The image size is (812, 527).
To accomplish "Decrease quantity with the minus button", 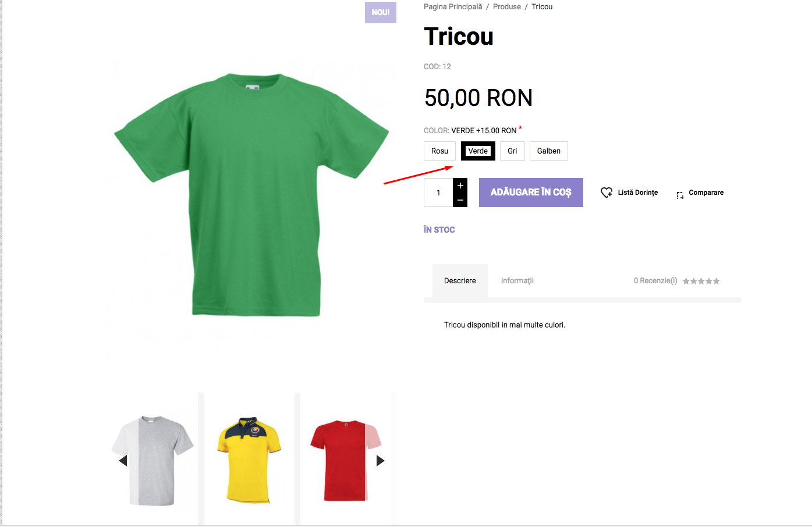I will [460, 200].
